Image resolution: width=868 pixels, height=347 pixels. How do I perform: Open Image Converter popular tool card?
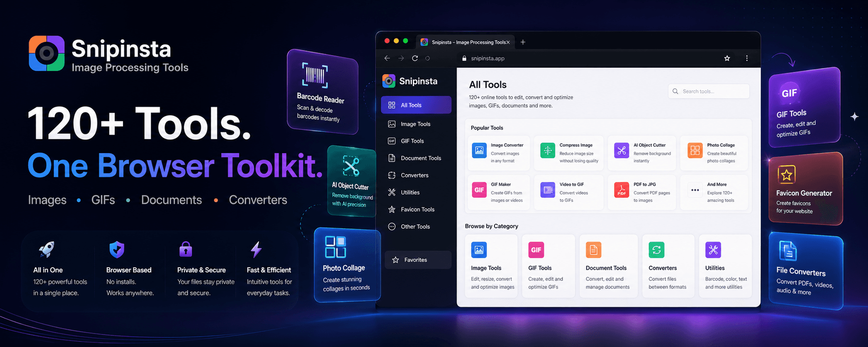[498, 153]
